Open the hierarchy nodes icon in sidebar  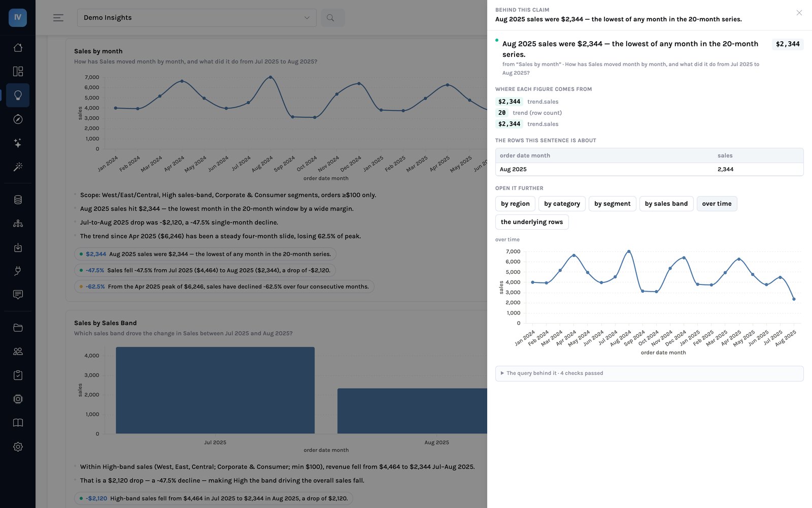[18, 224]
